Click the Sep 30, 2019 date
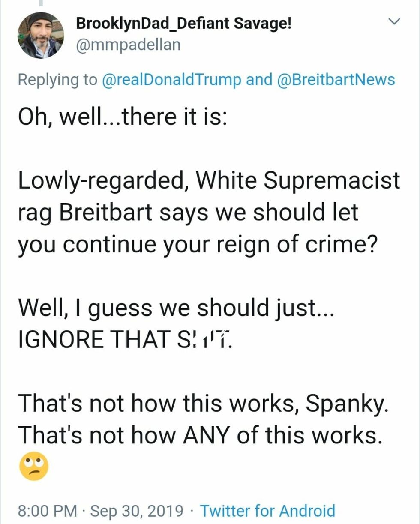Viewport: 420px width, 524px height. tap(137, 511)
